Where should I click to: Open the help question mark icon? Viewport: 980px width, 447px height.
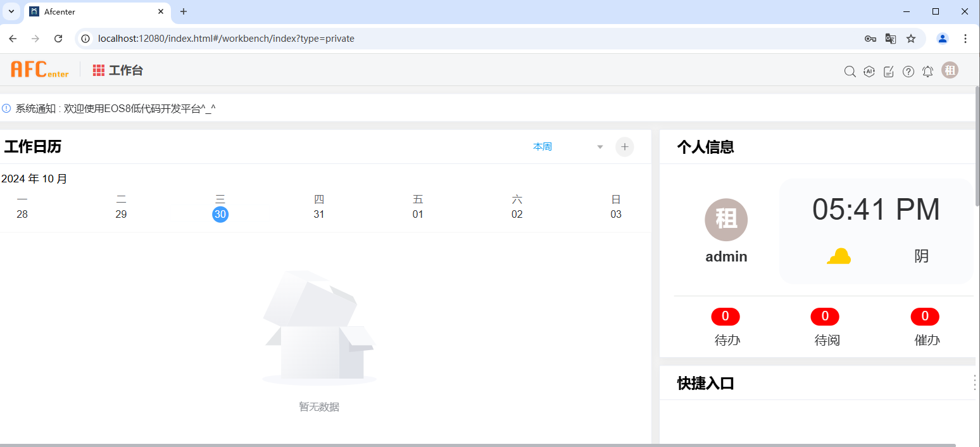click(908, 72)
